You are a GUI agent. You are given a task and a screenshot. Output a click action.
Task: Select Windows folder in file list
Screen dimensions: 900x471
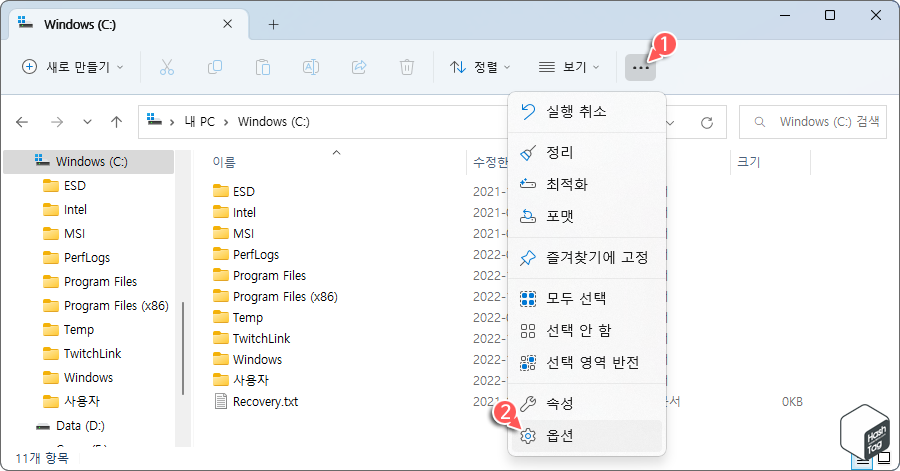pos(247,360)
